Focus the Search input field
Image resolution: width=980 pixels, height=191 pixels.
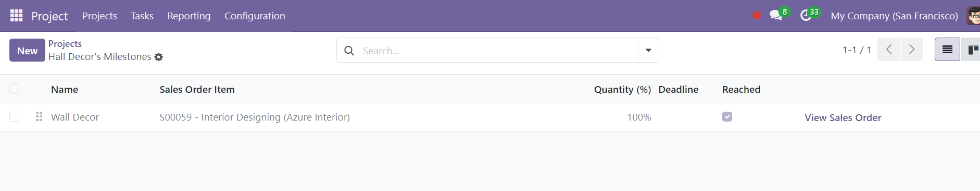(497, 51)
